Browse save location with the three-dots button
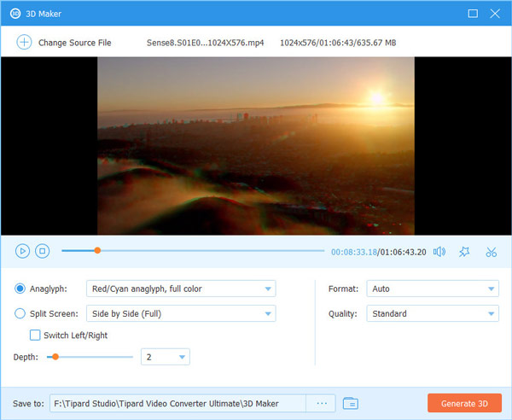The height and width of the screenshot is (420, 512). [x=322, y=403]
